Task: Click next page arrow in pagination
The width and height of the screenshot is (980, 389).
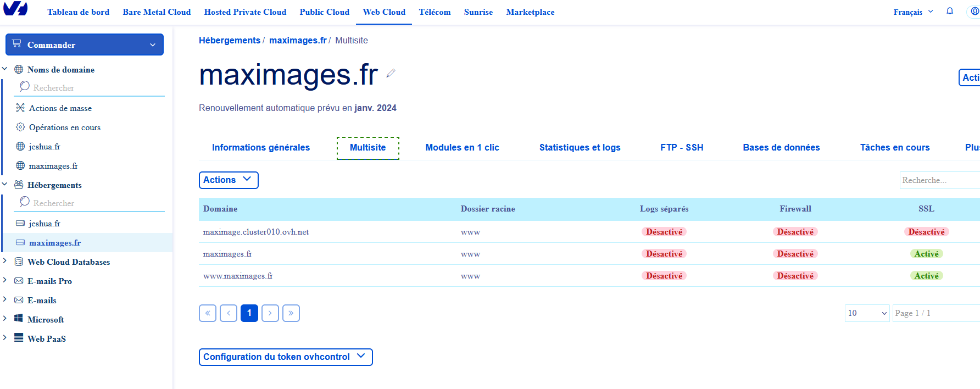Action: click(x=270, y=313)
